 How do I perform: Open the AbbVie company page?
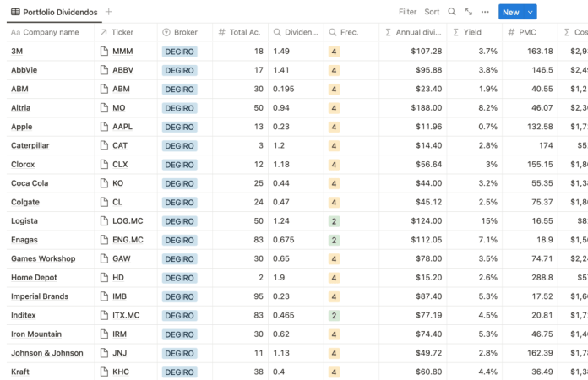click(24, 70)
